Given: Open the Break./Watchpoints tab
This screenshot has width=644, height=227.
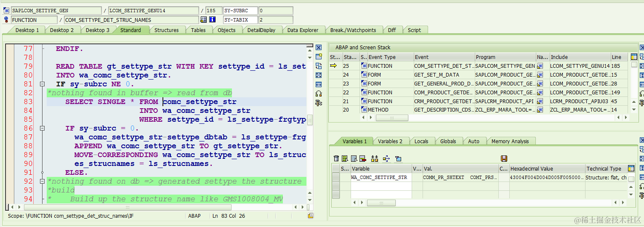Looking at the screenshot, I should [x=353, y=30].
